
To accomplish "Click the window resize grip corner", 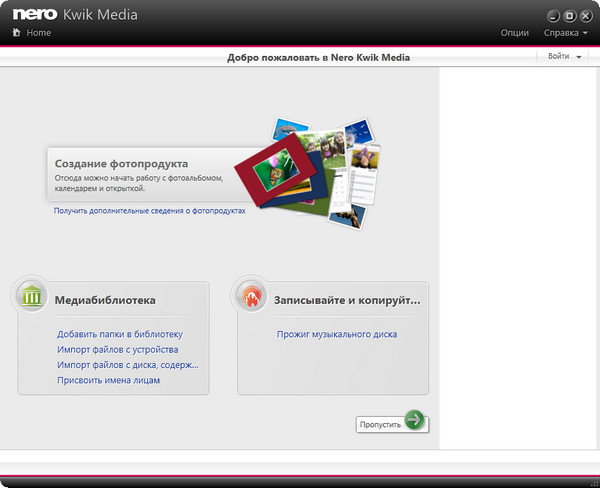I will point(595,483).
